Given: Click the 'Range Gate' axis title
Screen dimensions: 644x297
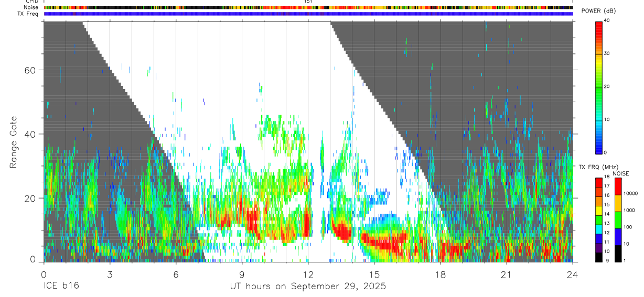Looking at the screenshot, I should pos(14,142).
